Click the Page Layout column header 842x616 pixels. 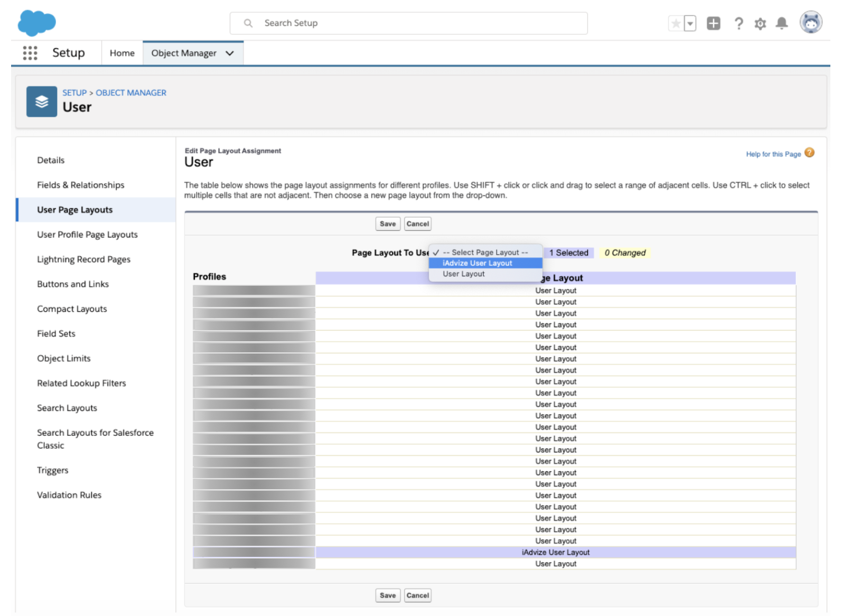click(556, 278)
